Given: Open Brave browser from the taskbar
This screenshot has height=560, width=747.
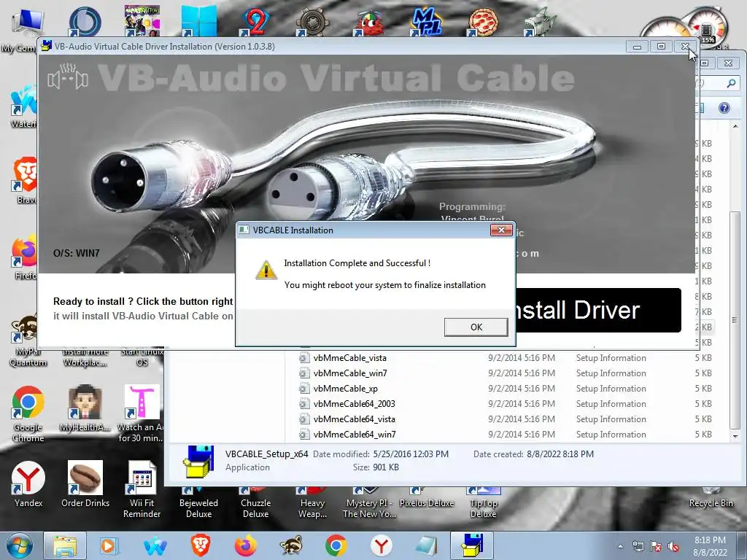Looking at the screenshot, I should [x=201, y=545].
